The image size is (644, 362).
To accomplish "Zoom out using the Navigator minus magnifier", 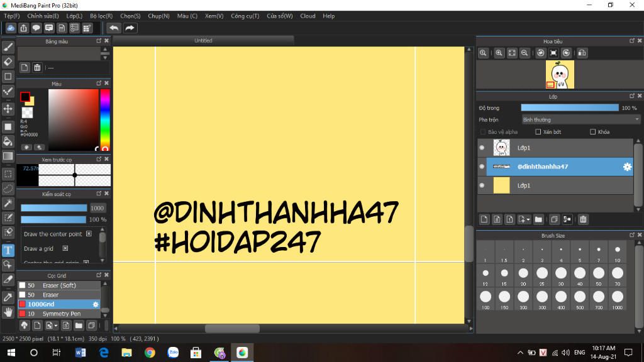I will 525,53.
